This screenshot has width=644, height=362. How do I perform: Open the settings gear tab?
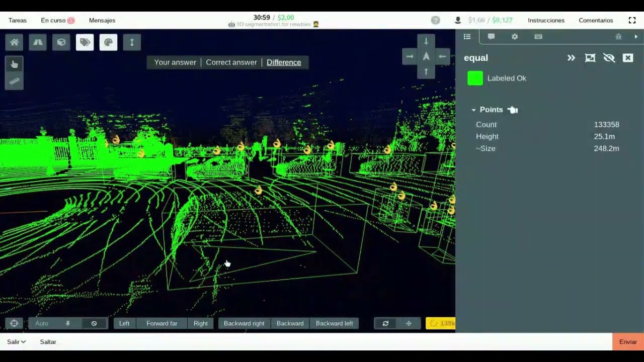coord(514,37)
